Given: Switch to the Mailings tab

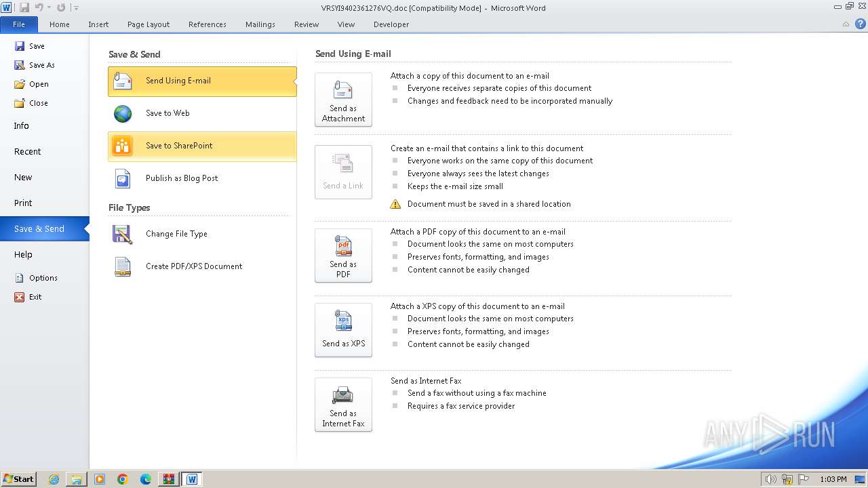Looking at the screenshot, I should [x=260, y=24].
